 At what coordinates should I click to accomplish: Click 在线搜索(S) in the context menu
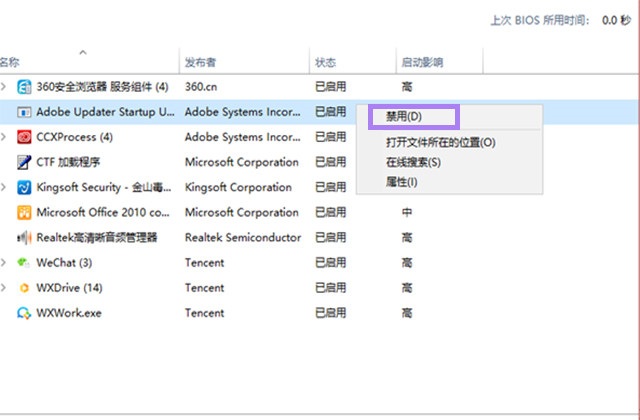coord(413,162)
